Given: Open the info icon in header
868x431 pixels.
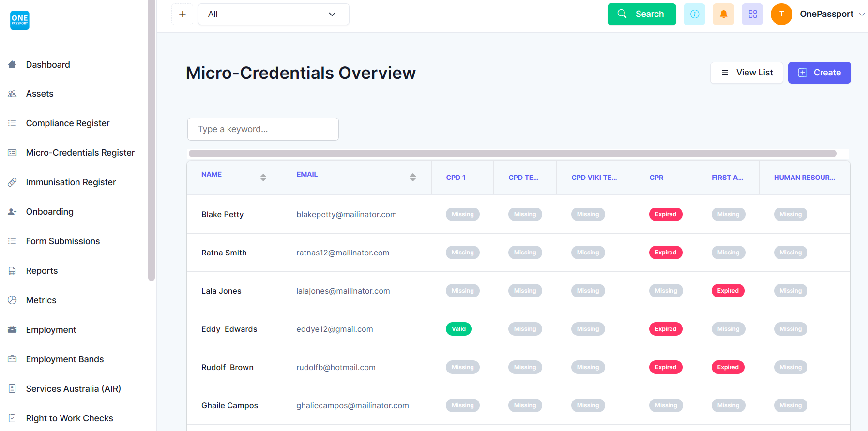Looking at the screenshot, I should coord(694,15).
